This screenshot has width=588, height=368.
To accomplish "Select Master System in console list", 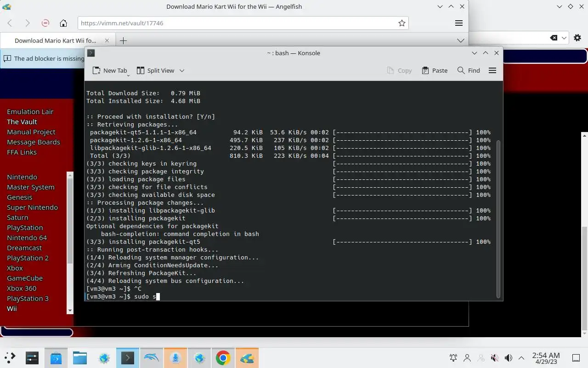I will [x=31, y=187].
